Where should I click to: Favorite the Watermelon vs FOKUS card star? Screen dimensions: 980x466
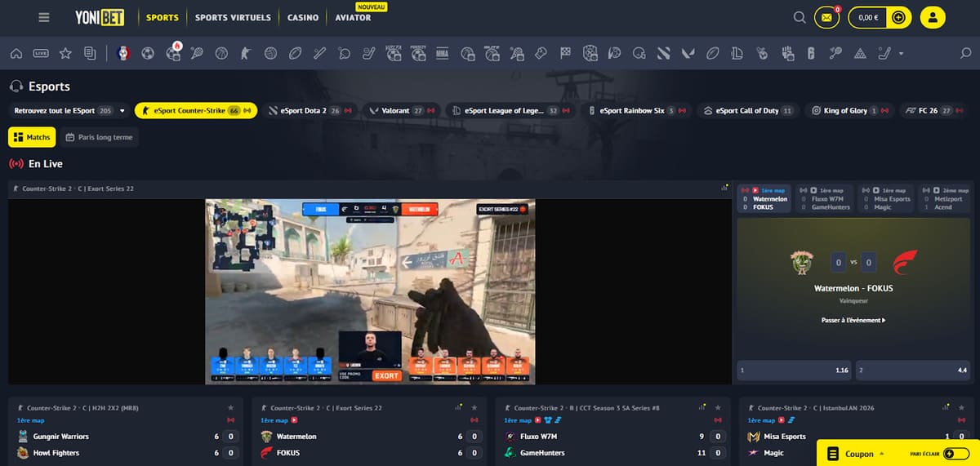pos(474,407)
